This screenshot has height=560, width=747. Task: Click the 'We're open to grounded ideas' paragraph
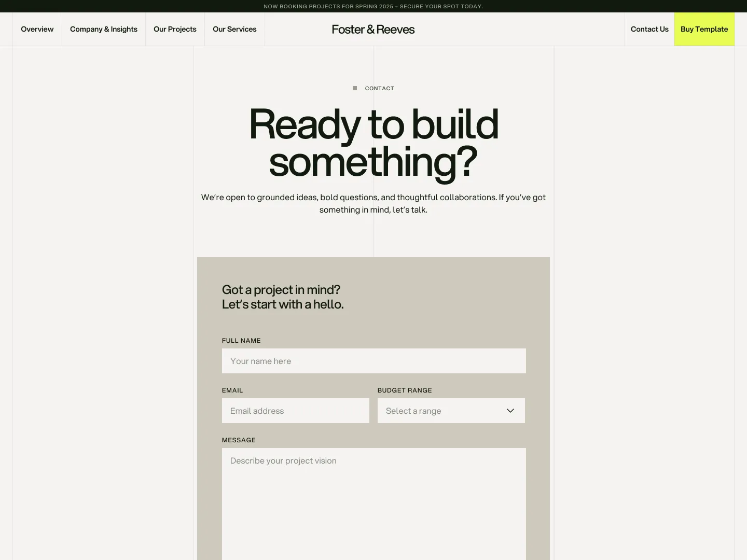[374, 203]
